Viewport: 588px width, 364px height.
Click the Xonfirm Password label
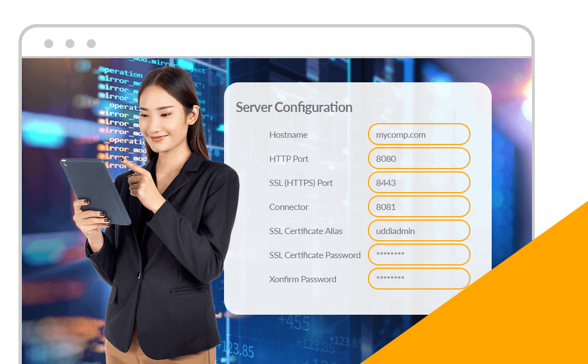click(x=302, y=279)
